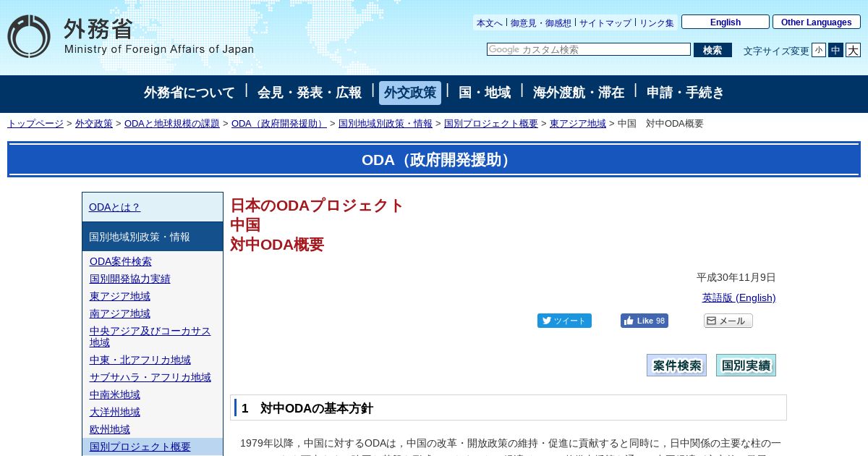Click ODA（政府開発援助） blue banner heading
Screen dimensions: 868x456
pyautogui.click(x=434, y=160)
